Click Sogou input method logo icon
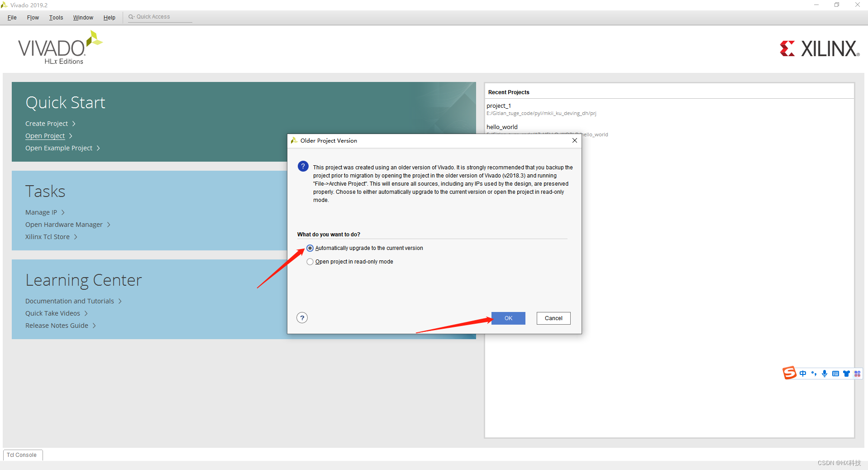Viewport: 868px width, 470px height. coord(789,373)
